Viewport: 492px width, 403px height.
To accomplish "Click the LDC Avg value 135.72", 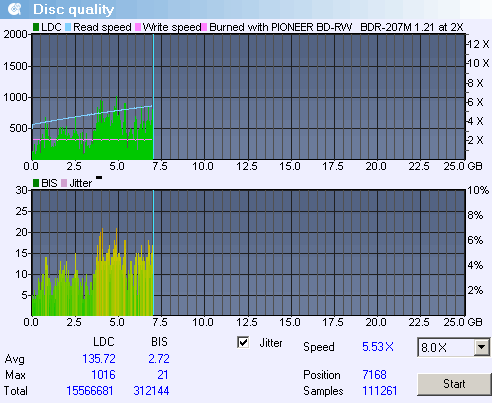I will pyautogui.click(x=99, y=359).
